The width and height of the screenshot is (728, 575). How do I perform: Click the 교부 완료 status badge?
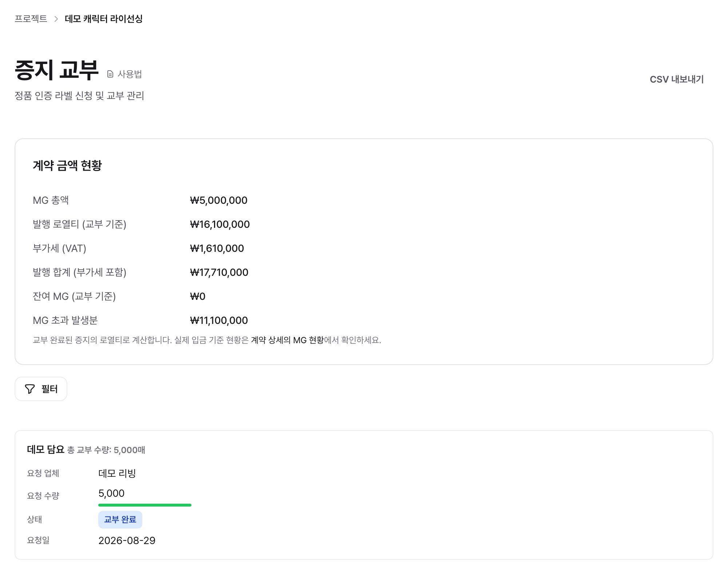pos(120,519)
